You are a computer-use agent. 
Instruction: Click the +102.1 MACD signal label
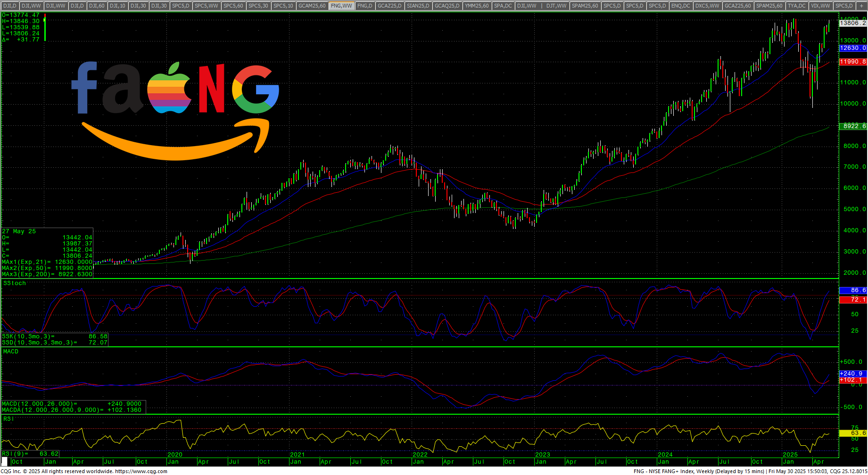click(x=853, y=380)
